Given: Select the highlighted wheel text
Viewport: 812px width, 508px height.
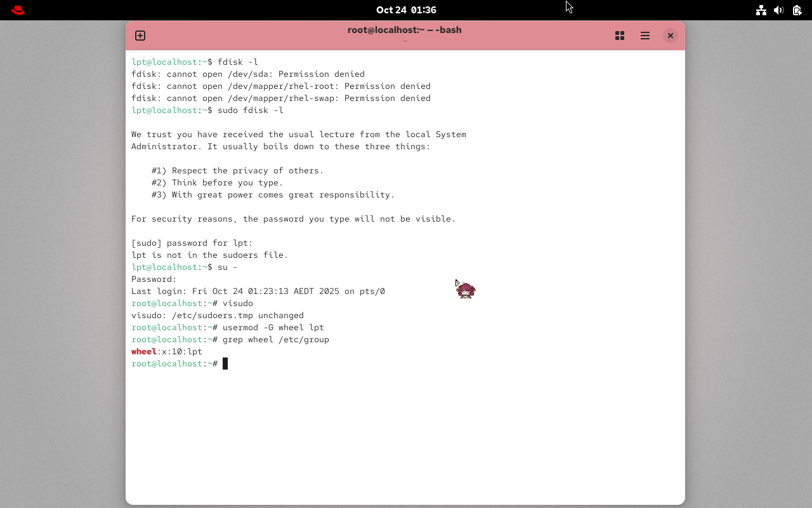Looking at the screenshot, I should pyautogui.click(x=143, y=351).
